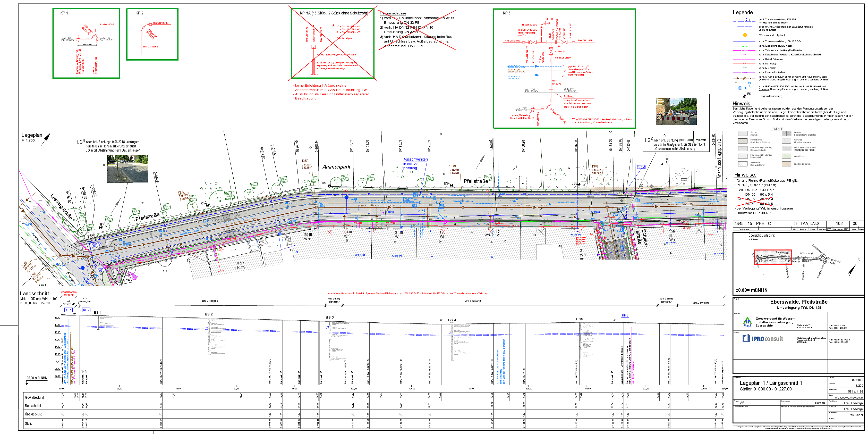
Task: Open the Schillerstraße site photo thumbnail
Action: (676, 111)
